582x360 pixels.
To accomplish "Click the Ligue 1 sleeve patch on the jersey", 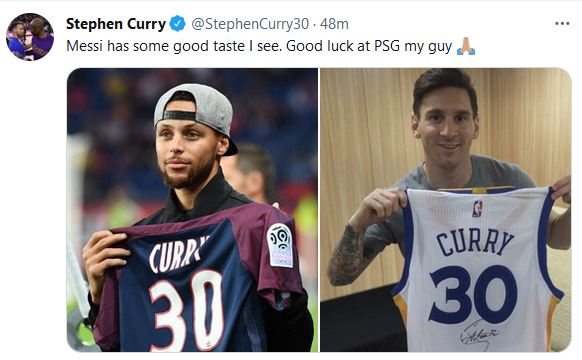I will click(x=281, y=245).
